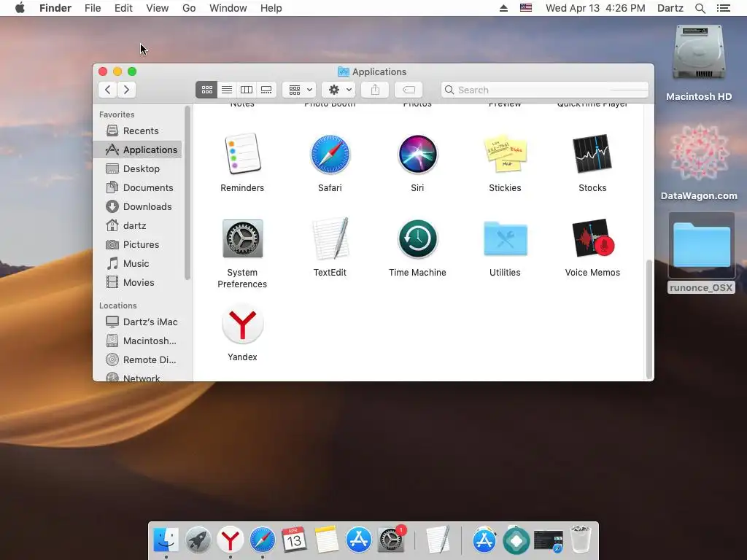The height and width of the screenshot is (560, 747).
Task: Go back with the Finder back arrow
Action: (x=108, y=90)
